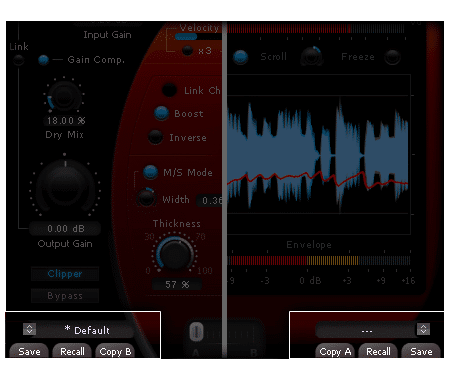Click the Envelope waveform display

click(318, 155)
